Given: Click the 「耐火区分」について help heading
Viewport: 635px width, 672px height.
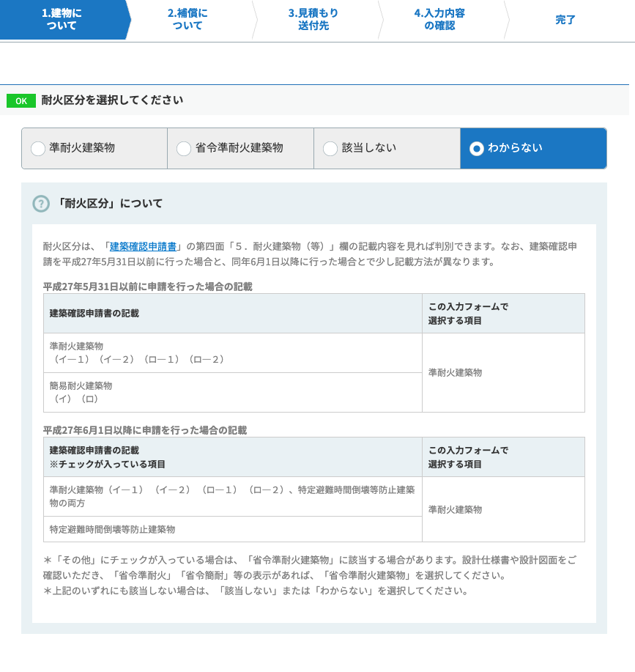Looking at the screenshot, I should coord(109,204).
